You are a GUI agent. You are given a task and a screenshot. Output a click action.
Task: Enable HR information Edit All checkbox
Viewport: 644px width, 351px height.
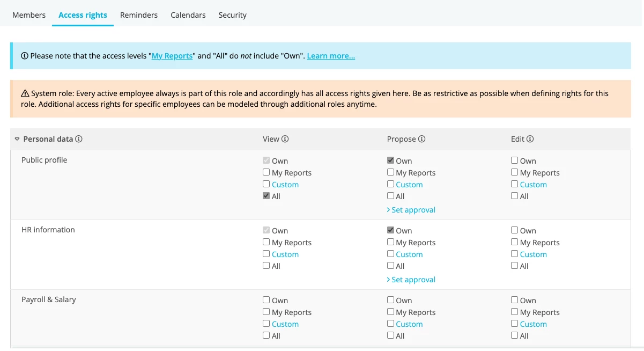[x=514, y=266]
